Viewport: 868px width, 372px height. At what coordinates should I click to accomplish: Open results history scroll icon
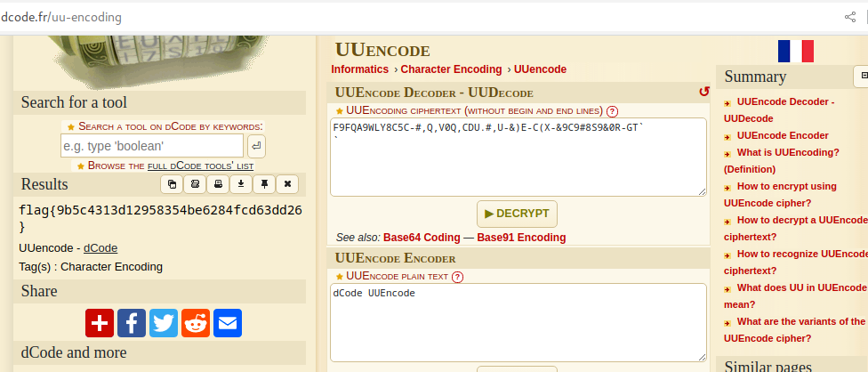coord(195,184)
